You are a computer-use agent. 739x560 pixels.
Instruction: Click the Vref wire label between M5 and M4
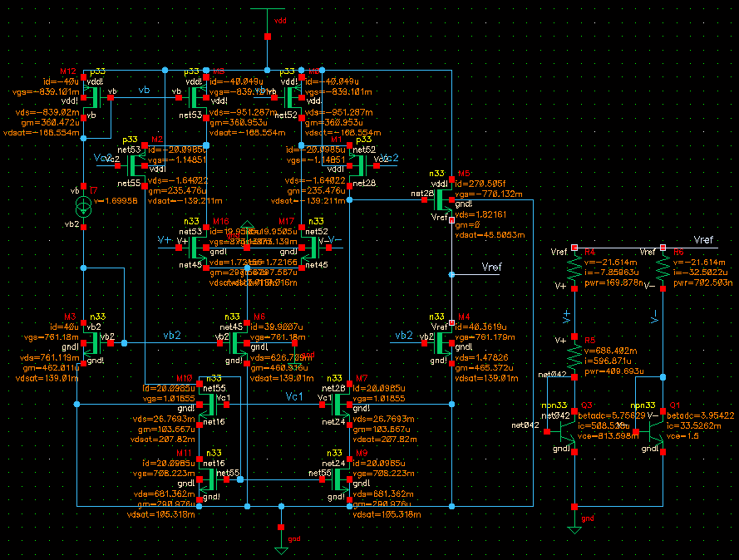(491, 267)
